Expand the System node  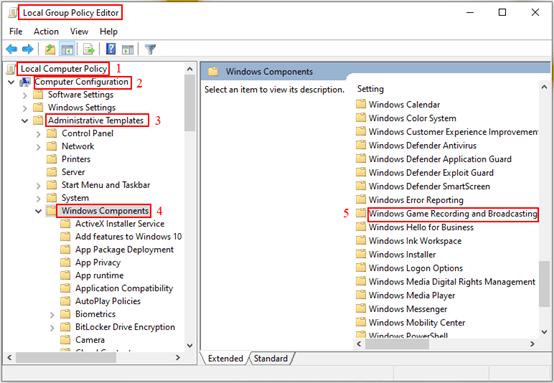tap(38, 199)
